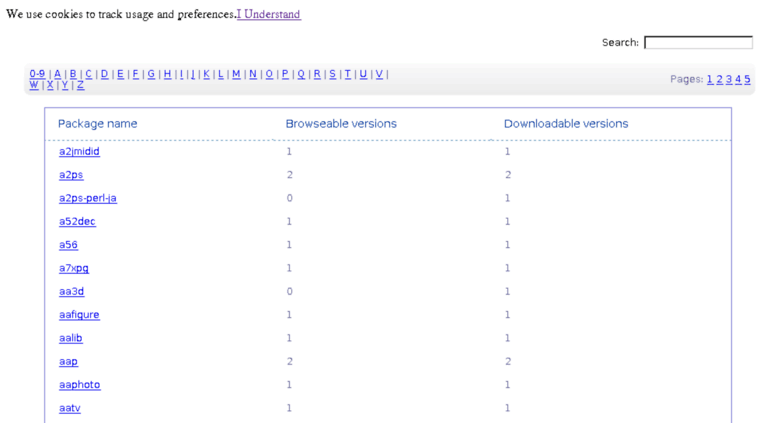
Task: Filter packages by letter O
Action: click(269, 74)
